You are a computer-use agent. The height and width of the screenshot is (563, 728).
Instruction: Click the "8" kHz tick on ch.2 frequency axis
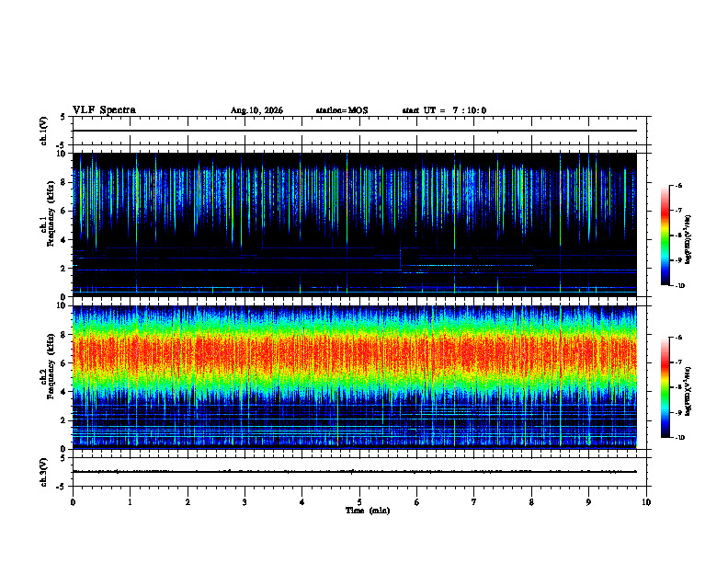point(63,335)
